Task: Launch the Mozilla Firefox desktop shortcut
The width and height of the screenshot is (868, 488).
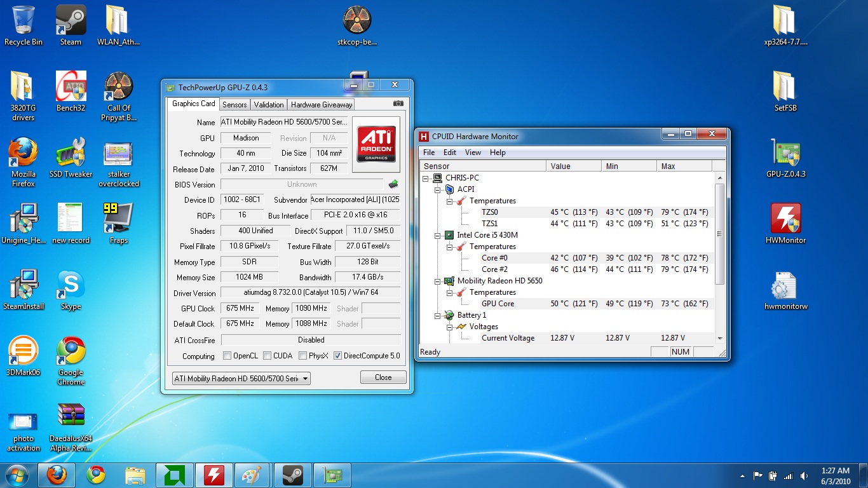Action: (x=24, y=162)
